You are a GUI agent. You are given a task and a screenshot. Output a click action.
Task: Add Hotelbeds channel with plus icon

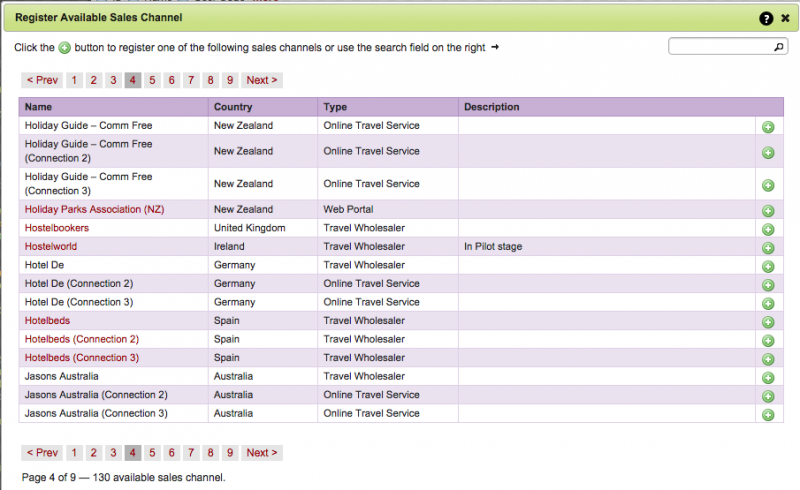pos(768,322)
